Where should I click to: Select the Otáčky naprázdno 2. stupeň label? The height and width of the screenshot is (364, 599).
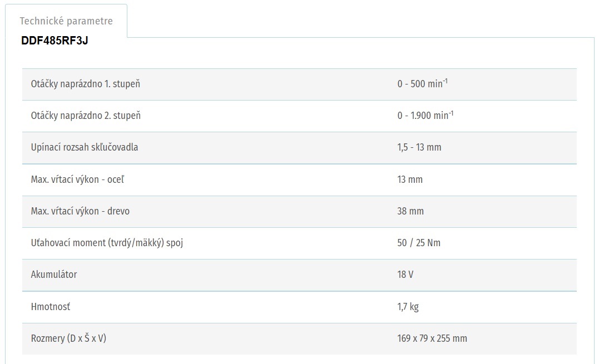click(86, 116)
